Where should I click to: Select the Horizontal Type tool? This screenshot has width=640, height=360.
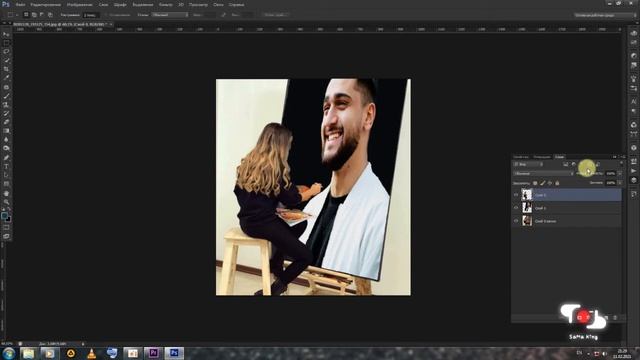[x=6, y=167]
